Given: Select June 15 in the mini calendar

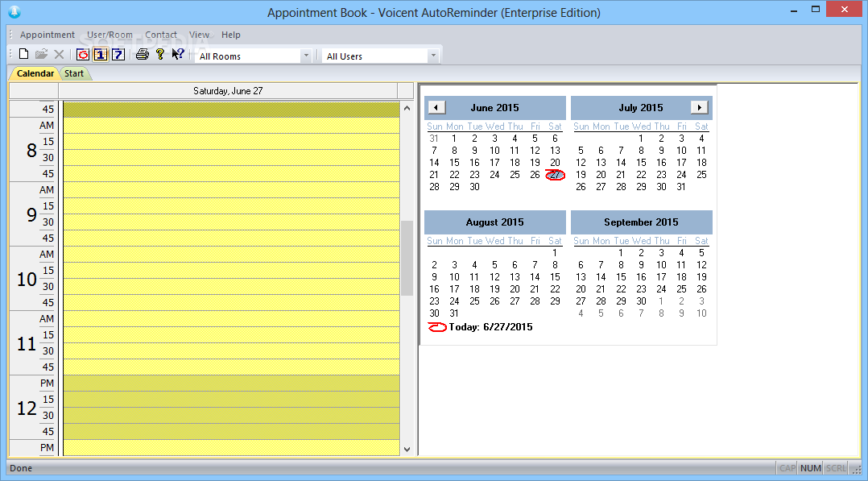Looking at the screenshot, I should click(454, 163).
